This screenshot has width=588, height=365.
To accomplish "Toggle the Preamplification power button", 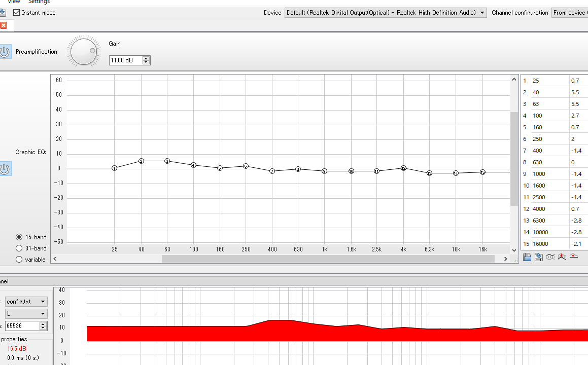I will pos(5,52).
